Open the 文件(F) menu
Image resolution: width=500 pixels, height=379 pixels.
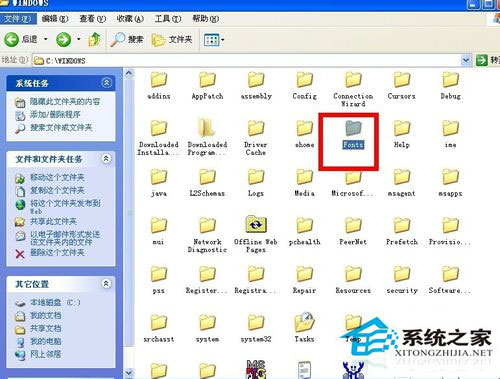17,19
